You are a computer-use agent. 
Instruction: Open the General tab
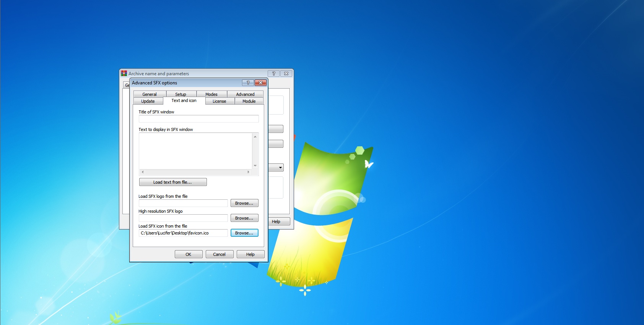click(150, 94)
